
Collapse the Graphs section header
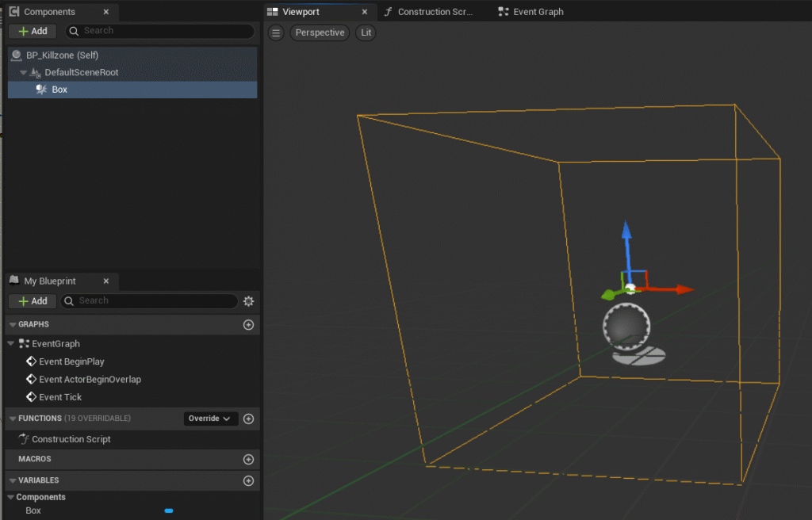[x=12, y=325]
